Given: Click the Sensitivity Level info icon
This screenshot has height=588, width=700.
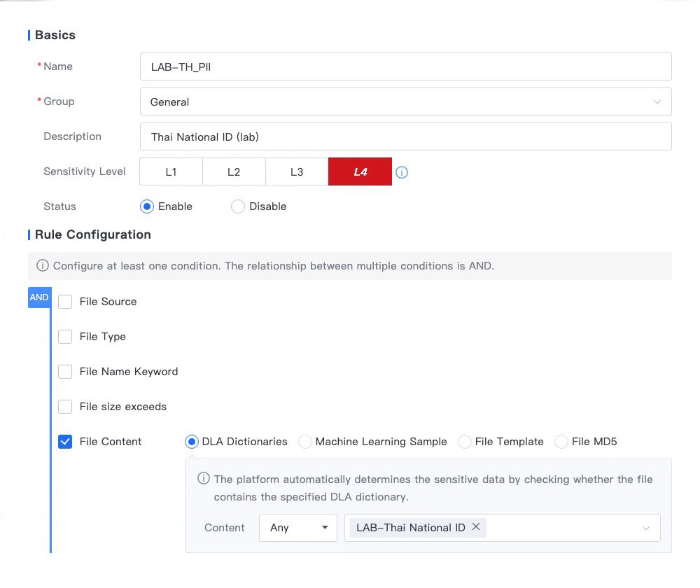Looking at the screenshot, I should coord(401,172).
